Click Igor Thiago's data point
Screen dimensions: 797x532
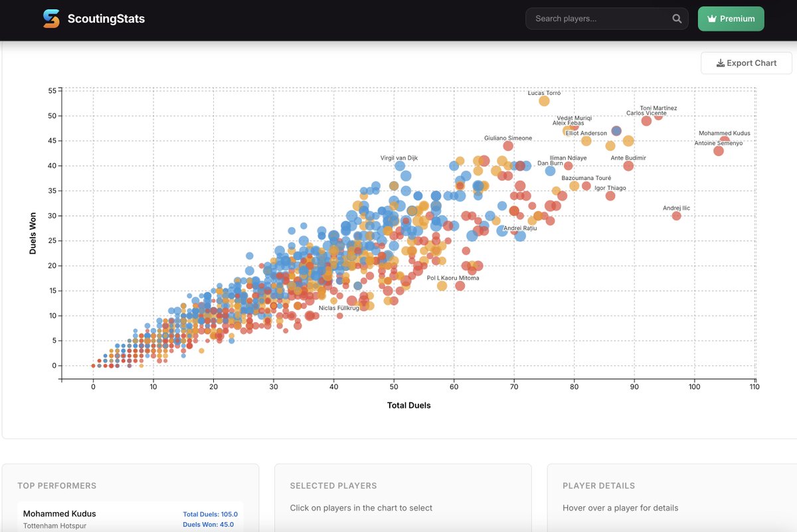(610, 195)
